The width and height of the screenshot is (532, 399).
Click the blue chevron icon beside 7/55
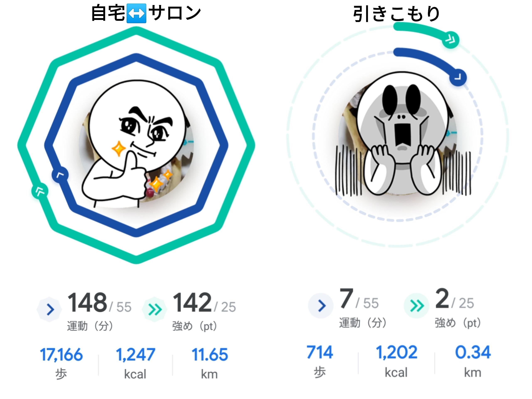(x=321, y=306)
